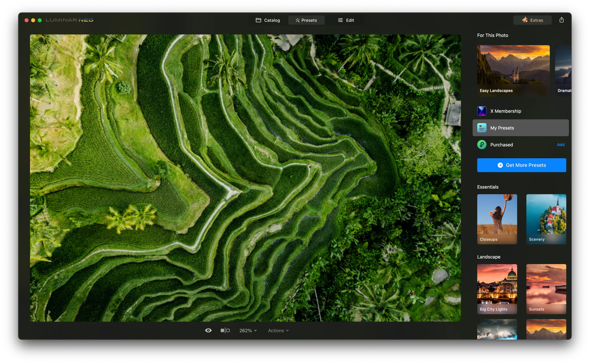Click the X Membership icon
590x364 pixels.
point(482,111)
